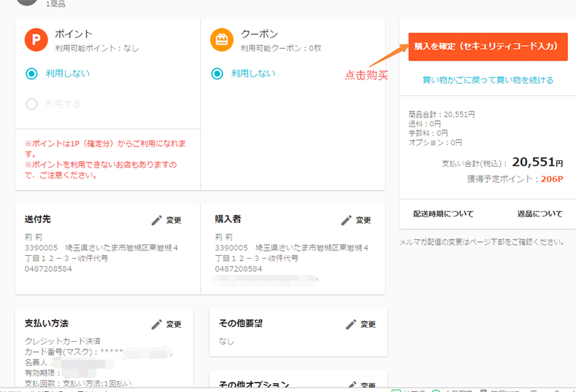Click the 206P earned points value

click(x=551, y=179)
